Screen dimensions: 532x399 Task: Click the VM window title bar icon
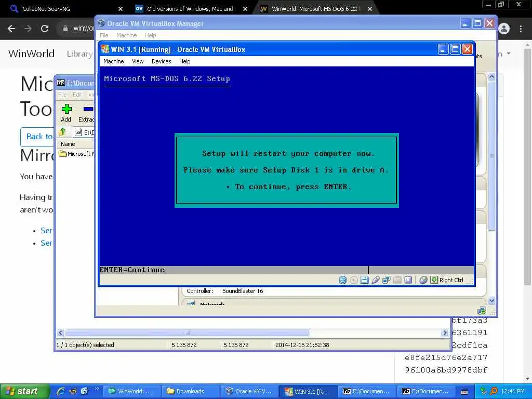105,49
